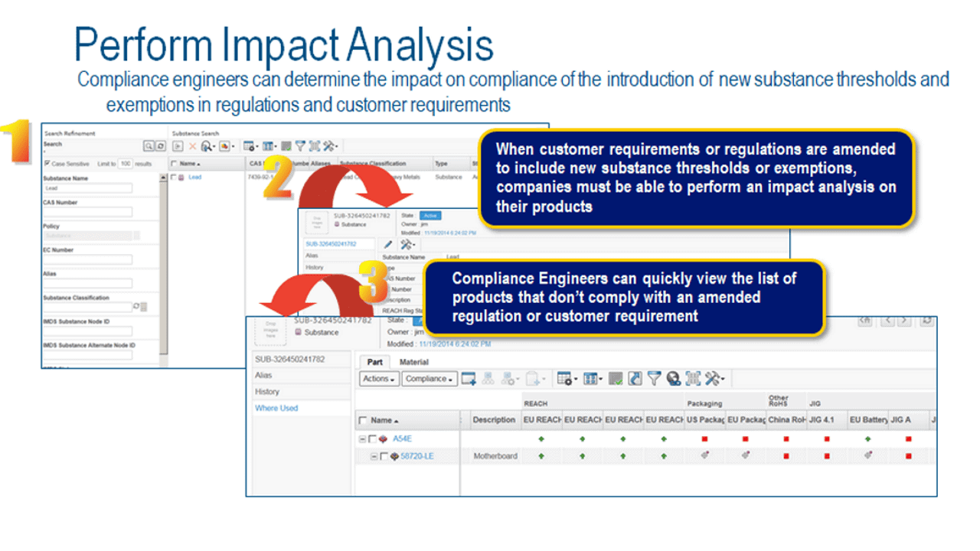Click the refresh arrow icon in Where Used toolbar
The width and height of the screenshot is (980, 551).
[x=635, y=379]
